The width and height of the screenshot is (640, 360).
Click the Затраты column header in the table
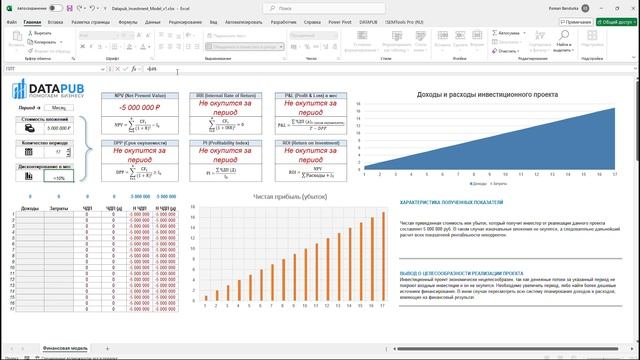59,208
